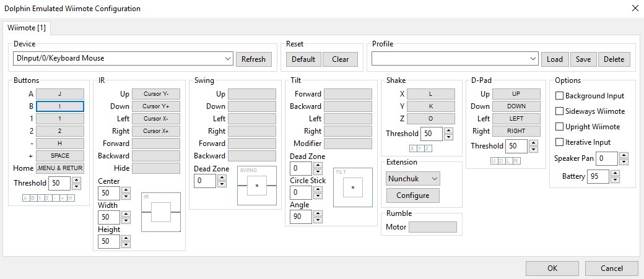Change the Shake X binding L
Image resolution: width=644 pixels, height=279 pixels.
431,94
